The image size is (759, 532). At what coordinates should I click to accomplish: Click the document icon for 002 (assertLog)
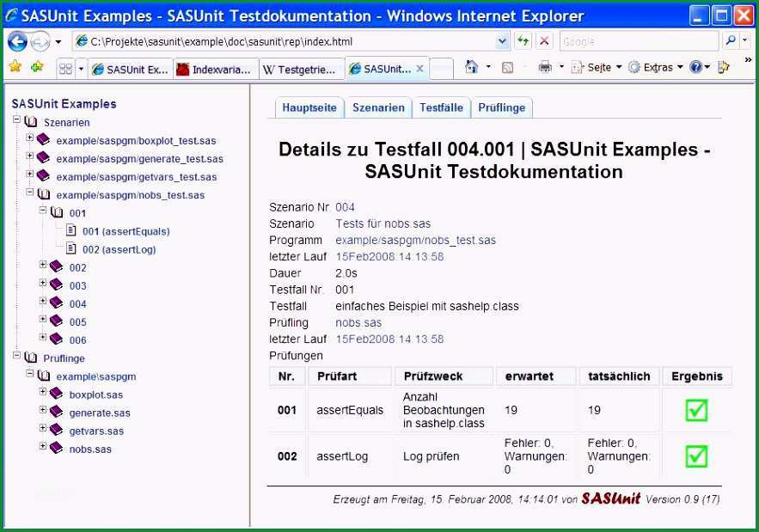(70, 249)
